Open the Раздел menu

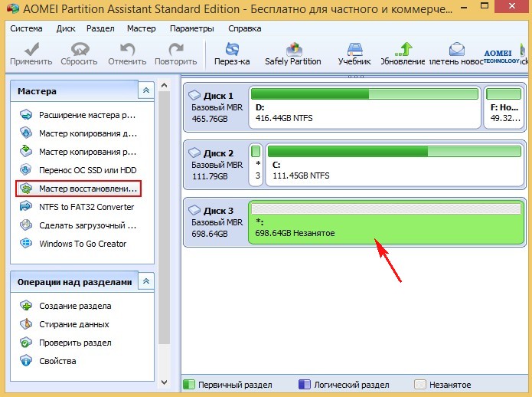(x=100, y=28)
